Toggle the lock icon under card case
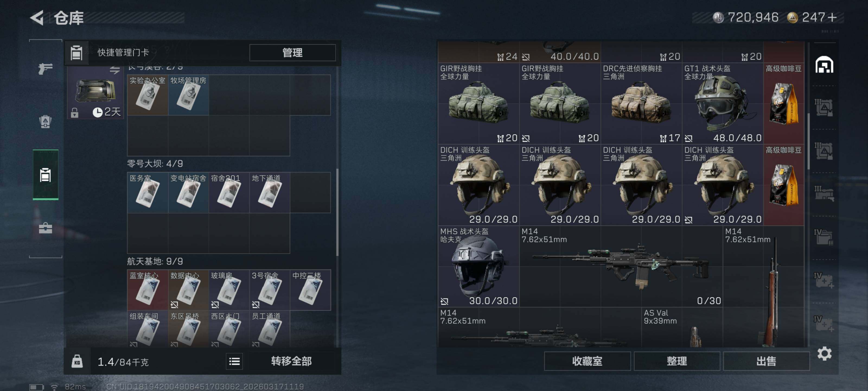 pyautogui.click(x=75, y=112)
